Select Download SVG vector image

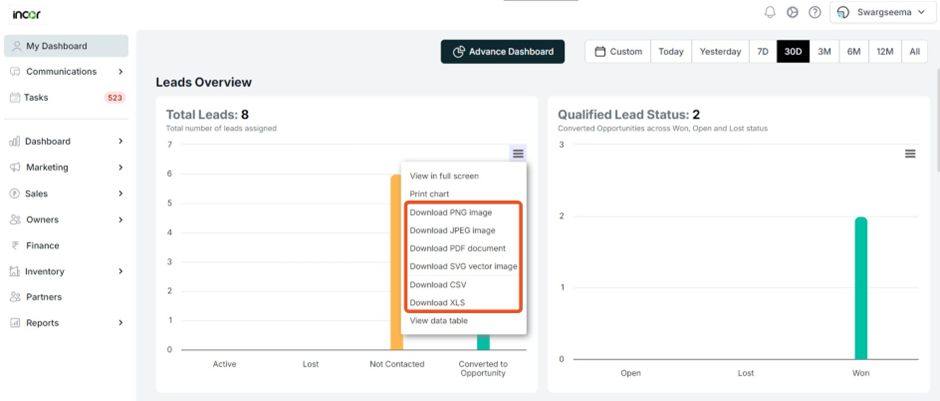pyautogui.click(x=463, y=266)
